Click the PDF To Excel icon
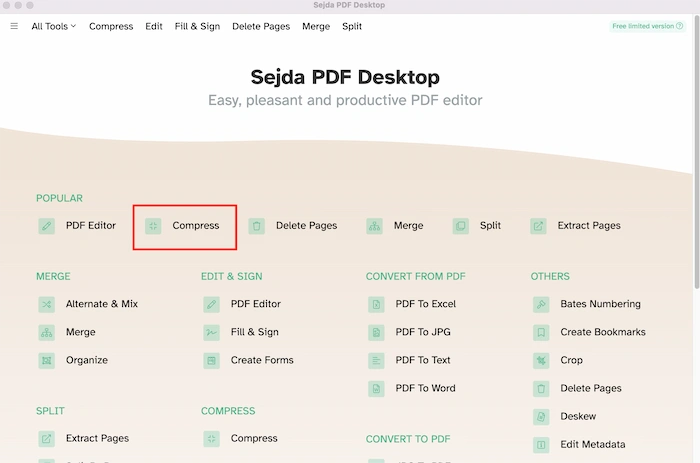 (x=376, y=304)
